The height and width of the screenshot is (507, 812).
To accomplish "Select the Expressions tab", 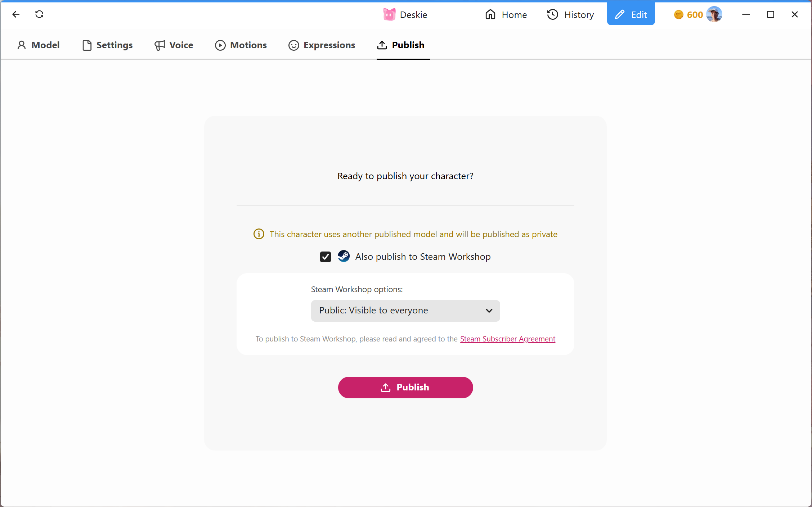I will (x=322, y=45).
